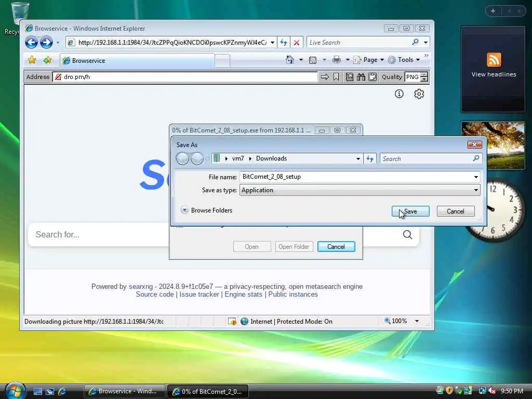This screenshot has width=532, height=399.
Task: Select the Browservice tab
Action: tap(137, 61)
